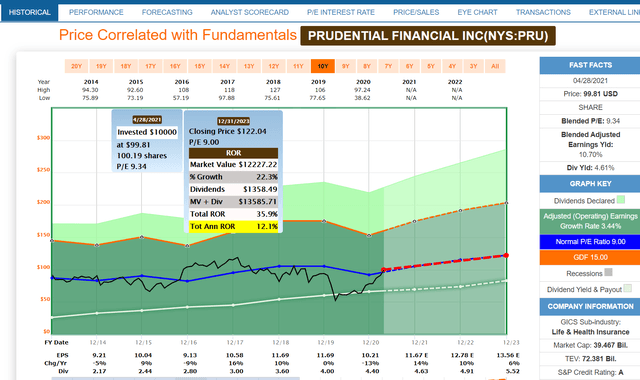Select the 5Y time range

(x=431, y=66)
